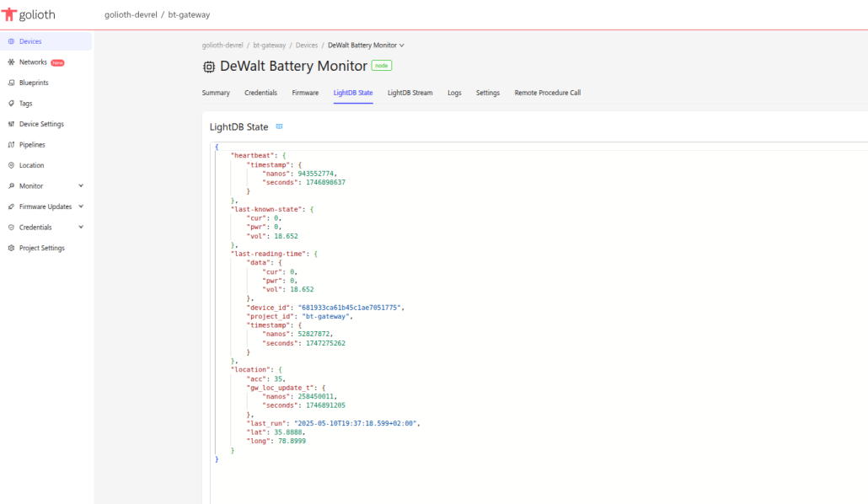The width and height of the screenshot is (868, 504).
Task: Select the LightDB State tab
Action: tap(353, 93)
